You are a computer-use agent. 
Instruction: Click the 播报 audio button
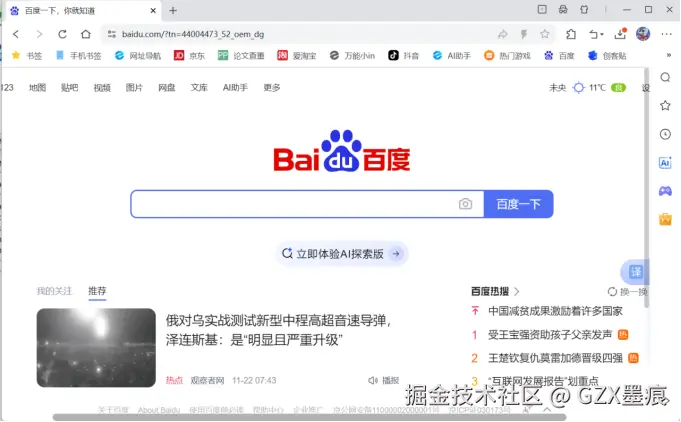[x=384, y=380]
